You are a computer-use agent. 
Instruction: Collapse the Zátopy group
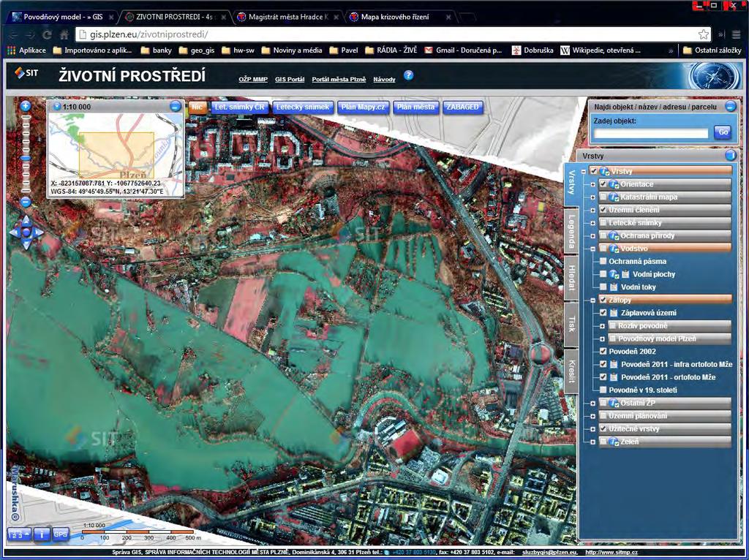[x=592, y=300]
